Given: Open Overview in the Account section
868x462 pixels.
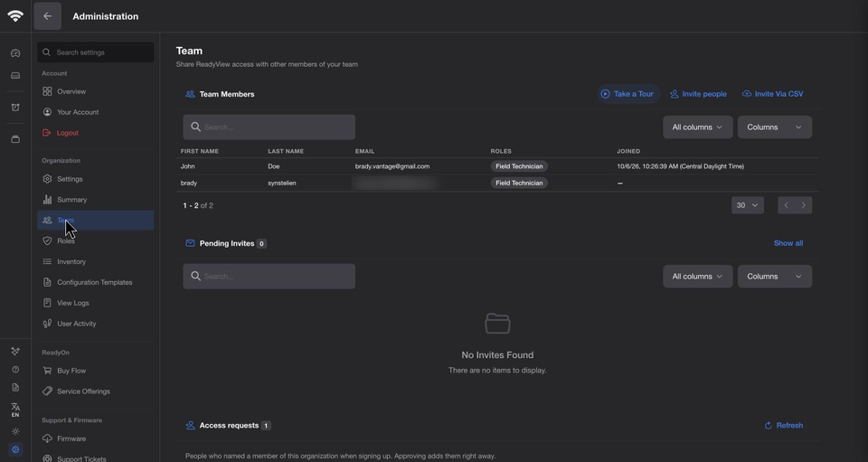Looking at the screenshot, I should (x=96, y=91).
